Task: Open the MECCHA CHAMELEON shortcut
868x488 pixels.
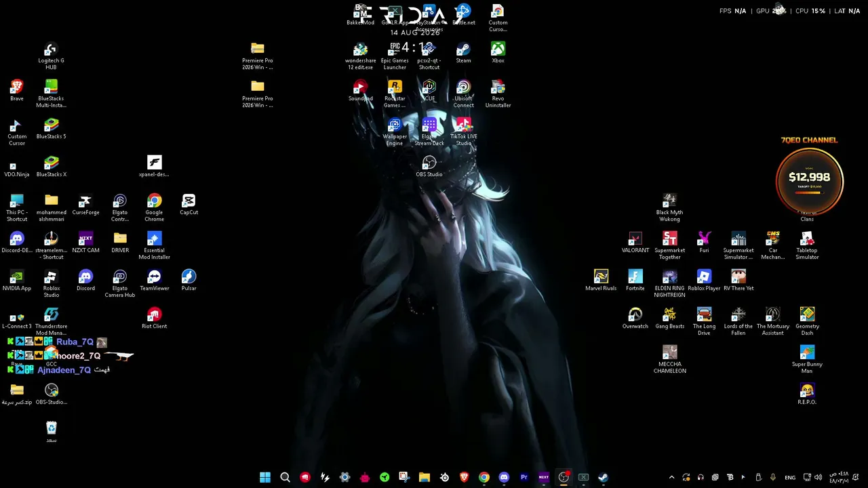Action: pos(669,360)
